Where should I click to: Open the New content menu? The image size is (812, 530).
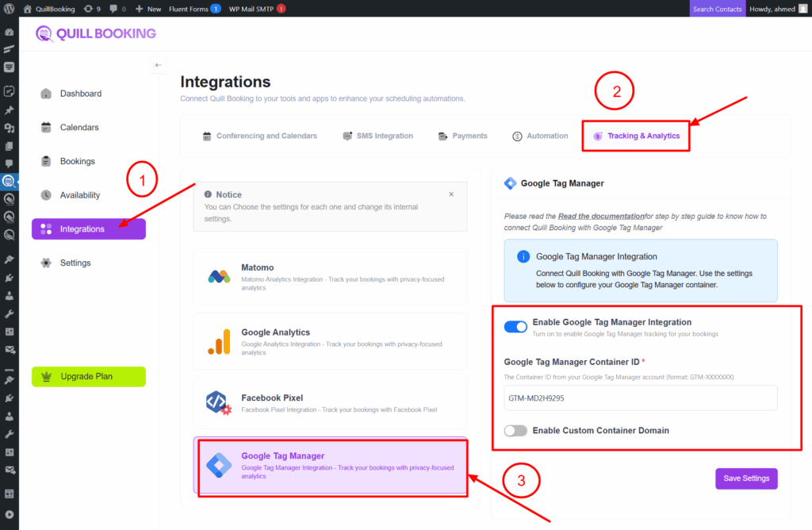pos(148,9)
